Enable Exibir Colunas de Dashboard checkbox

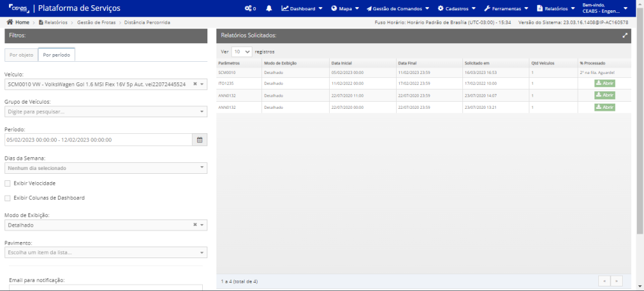(7, 198)
